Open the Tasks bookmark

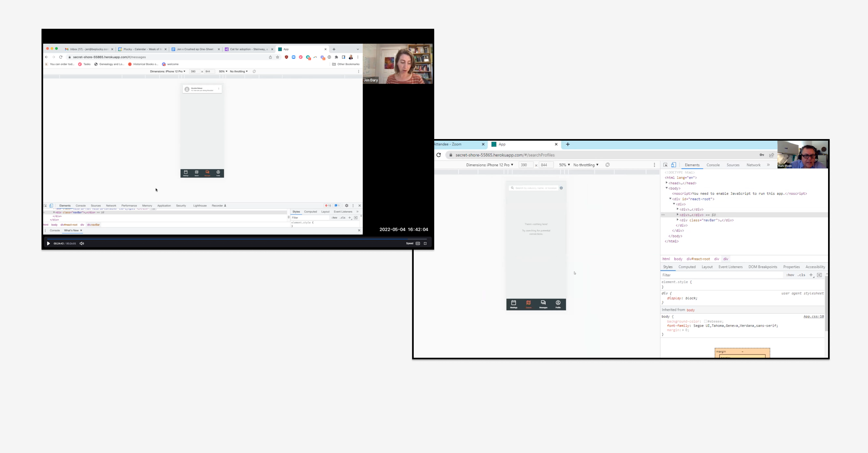(84, 64)
